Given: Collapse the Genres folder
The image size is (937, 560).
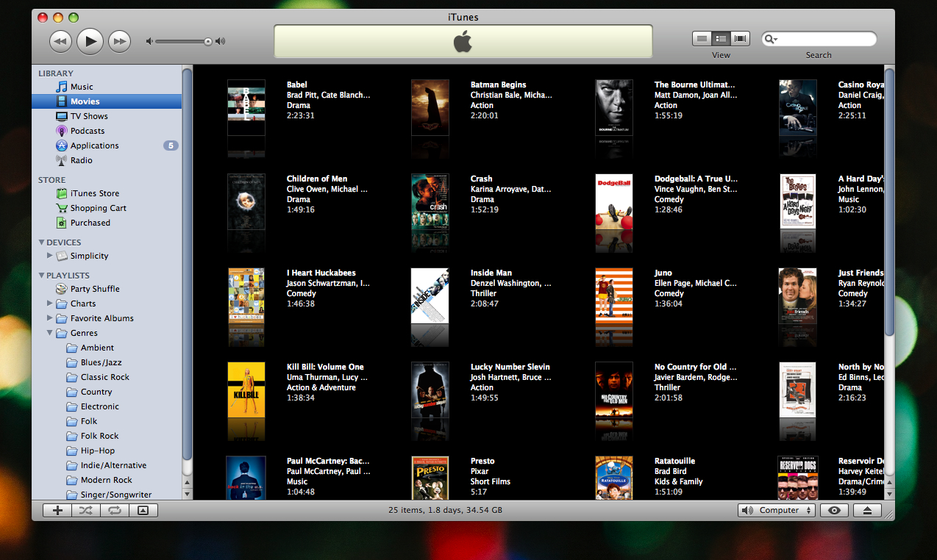Looking at the screenshot, I should click(50, 333).
